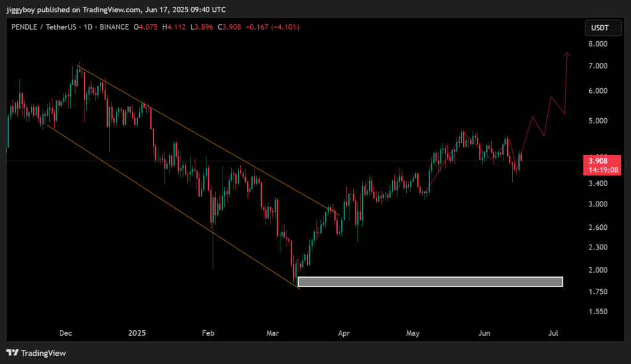The width and height of the screenshot is (631, 364).
Task: Click the 3.000 price axis label
Action: 598,204
